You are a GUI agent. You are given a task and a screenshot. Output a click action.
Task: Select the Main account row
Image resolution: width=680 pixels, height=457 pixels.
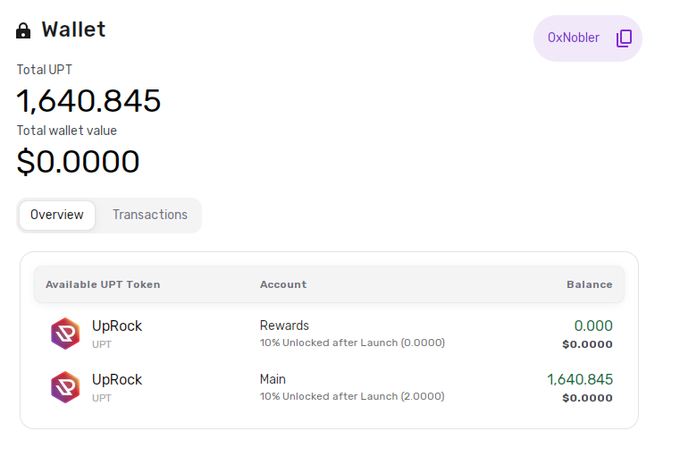(x=329, y=388)
